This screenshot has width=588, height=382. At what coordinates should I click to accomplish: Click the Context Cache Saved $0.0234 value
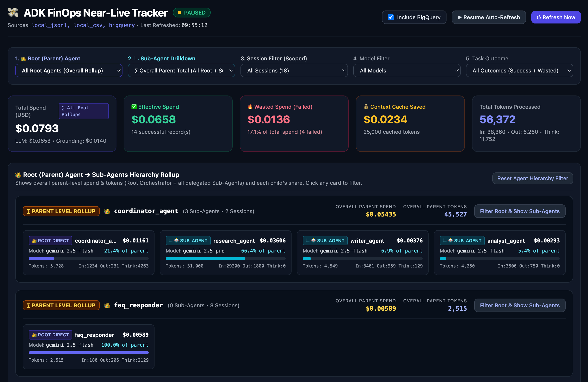(x=385, y=119)
